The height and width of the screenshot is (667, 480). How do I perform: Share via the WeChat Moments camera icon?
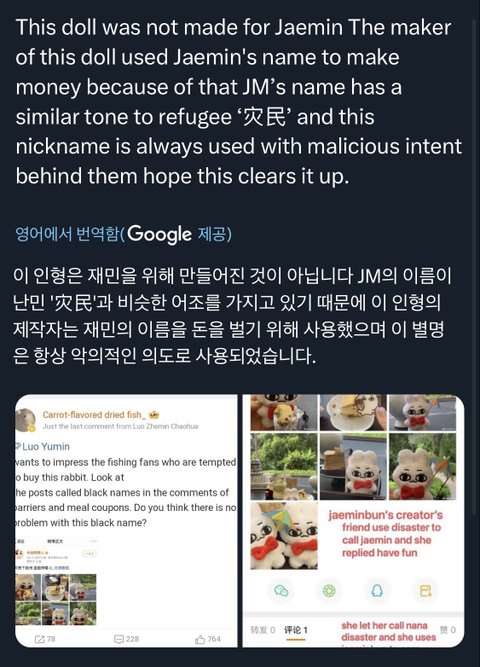[x=329, y=590]
